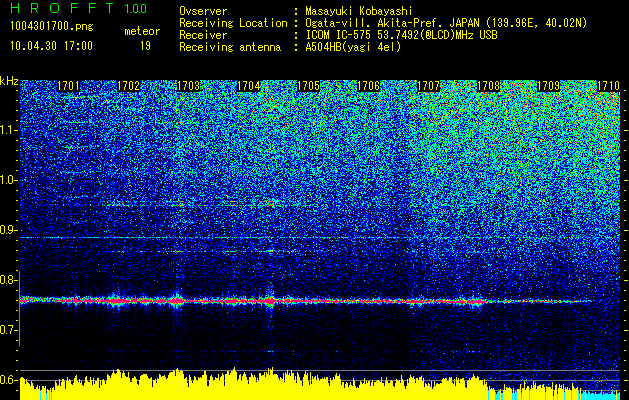Screen dimensions: 629x400
Task: Click the observer name Masayuki Kobayashi
Action: click(359, 11)
